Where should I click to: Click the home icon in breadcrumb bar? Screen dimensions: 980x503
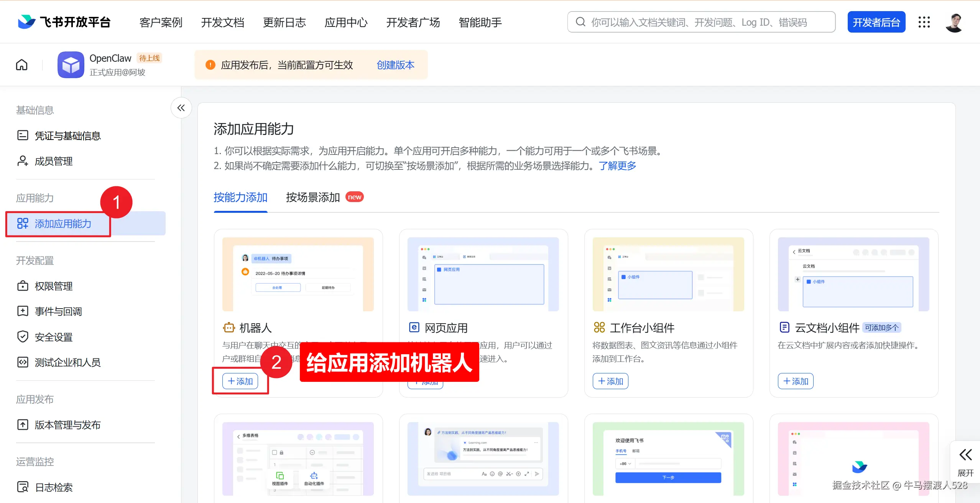(x=21, y=65)
